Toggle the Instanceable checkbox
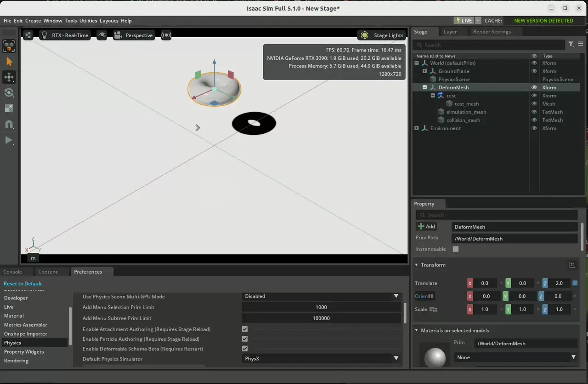 click(455, 249)
